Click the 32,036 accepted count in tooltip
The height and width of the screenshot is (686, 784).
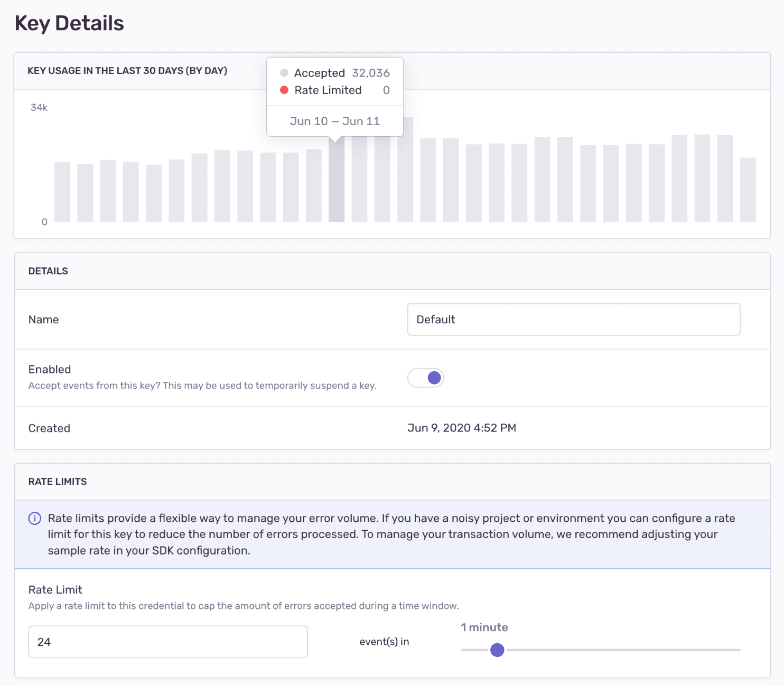(x=371, y=73)
